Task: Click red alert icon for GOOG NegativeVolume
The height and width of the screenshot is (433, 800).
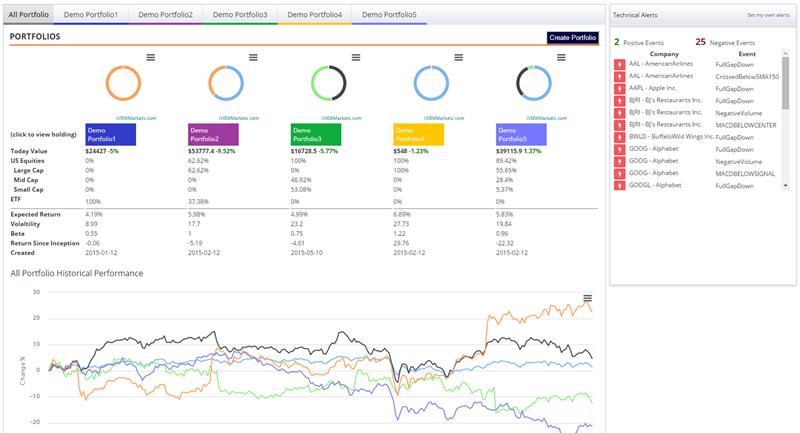Action: [619, 161]
